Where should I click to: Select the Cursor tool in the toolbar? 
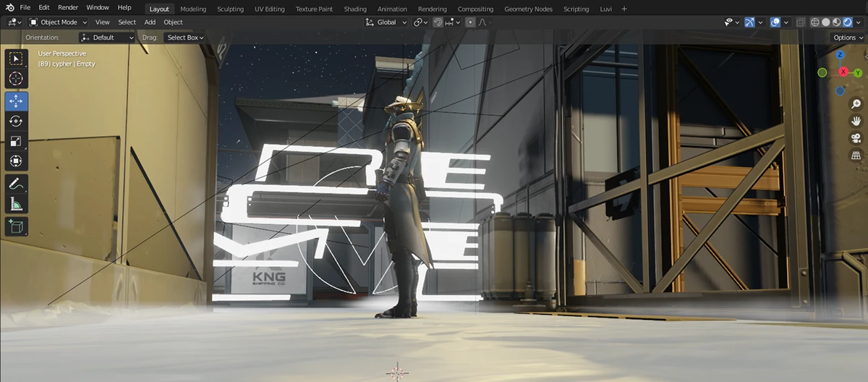coord(16,78)
